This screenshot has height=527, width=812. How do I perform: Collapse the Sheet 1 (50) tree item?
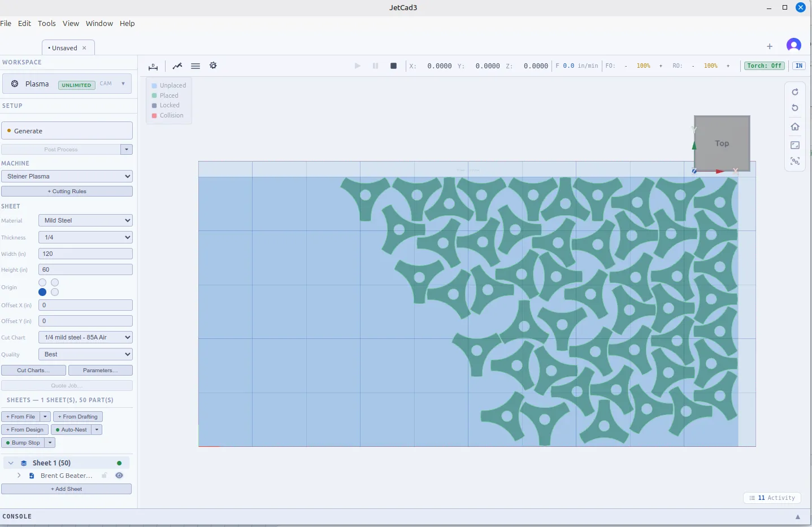tap(11, 463)
